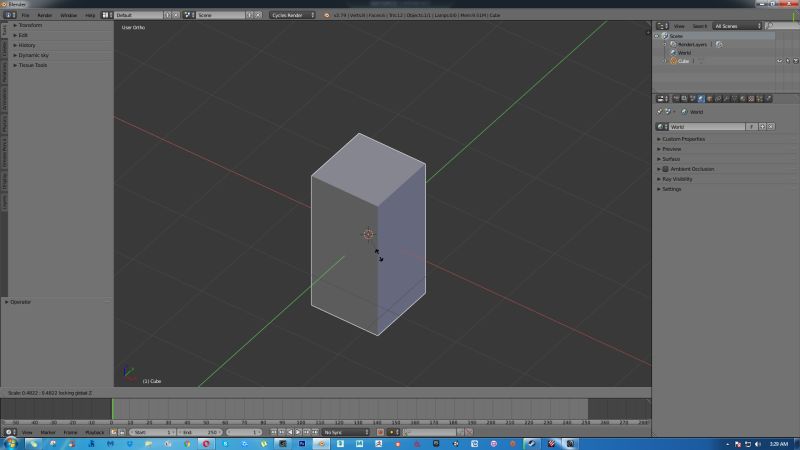Switch to Physics properties tab icon
Viewport: 800px width, 450px height.
pyautogui.click(x=768, y=98)
